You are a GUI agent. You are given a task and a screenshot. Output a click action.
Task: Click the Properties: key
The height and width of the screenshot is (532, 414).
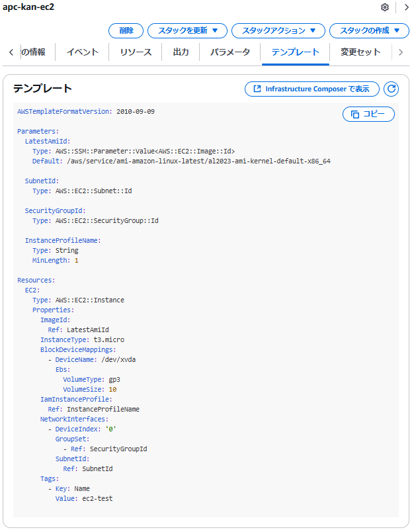(53, 310)
